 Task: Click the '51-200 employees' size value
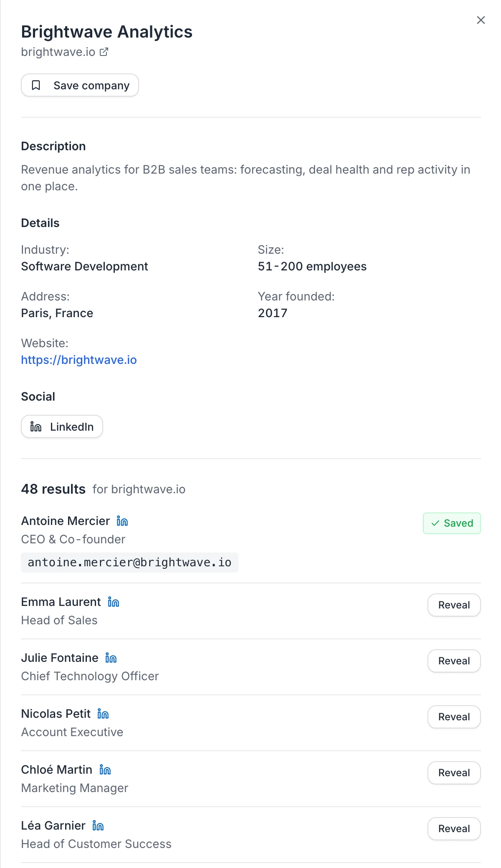[x=312, y=266]
